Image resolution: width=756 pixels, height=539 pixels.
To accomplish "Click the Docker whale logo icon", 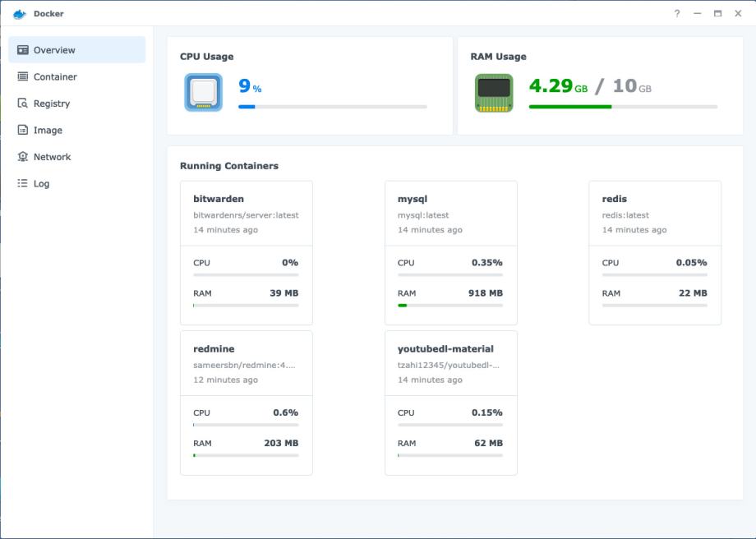I will 19,14.
